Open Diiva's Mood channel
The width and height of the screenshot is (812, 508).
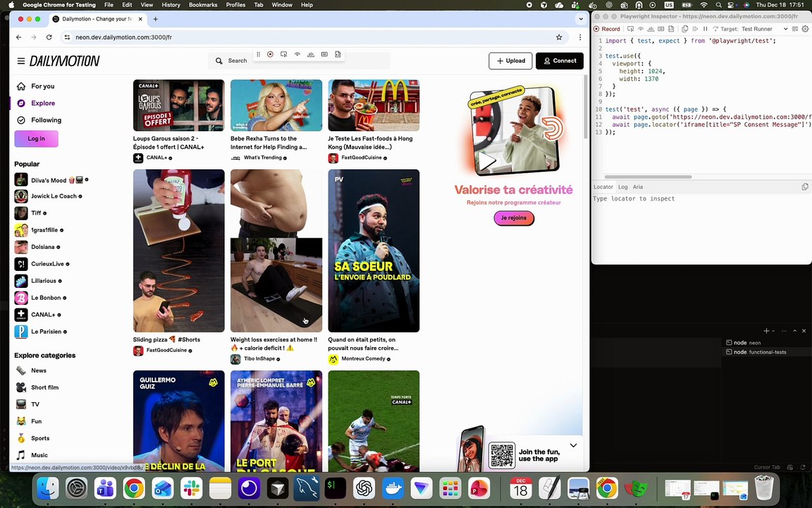[x=51, y=180]
